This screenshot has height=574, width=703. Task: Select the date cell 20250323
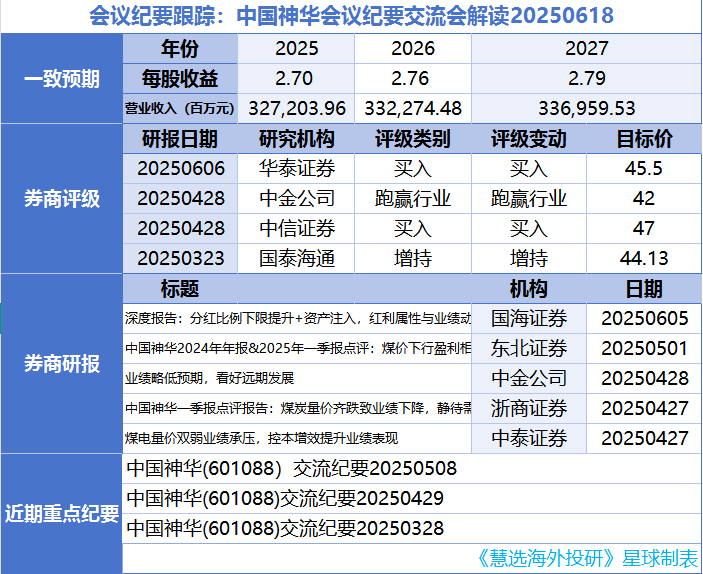point(181,258)
